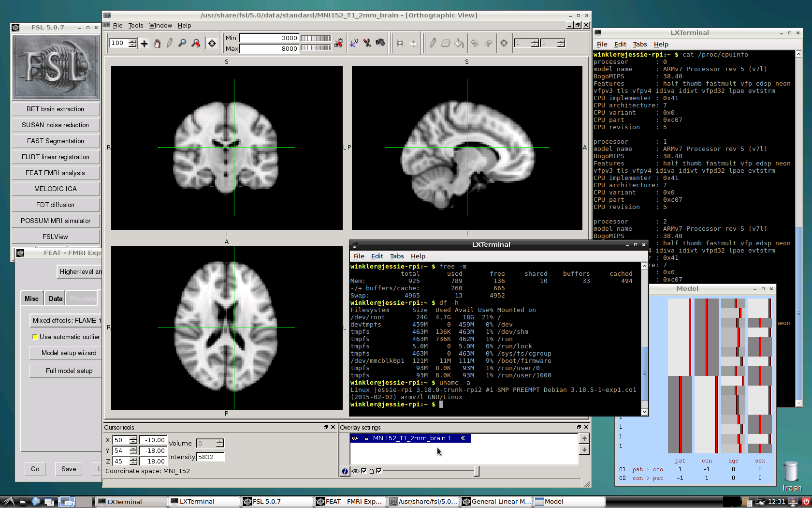Click the crossed tools icon beside the camera

[367, 43]
